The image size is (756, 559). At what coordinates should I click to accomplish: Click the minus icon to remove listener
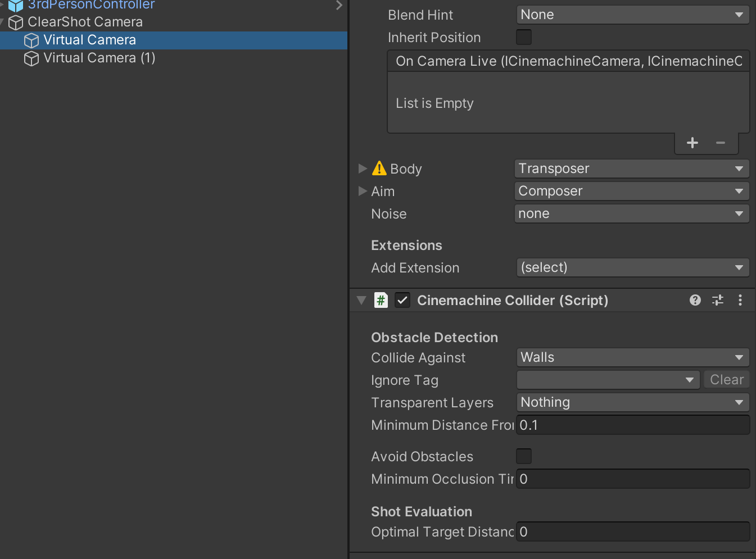(x=721, y=143)
